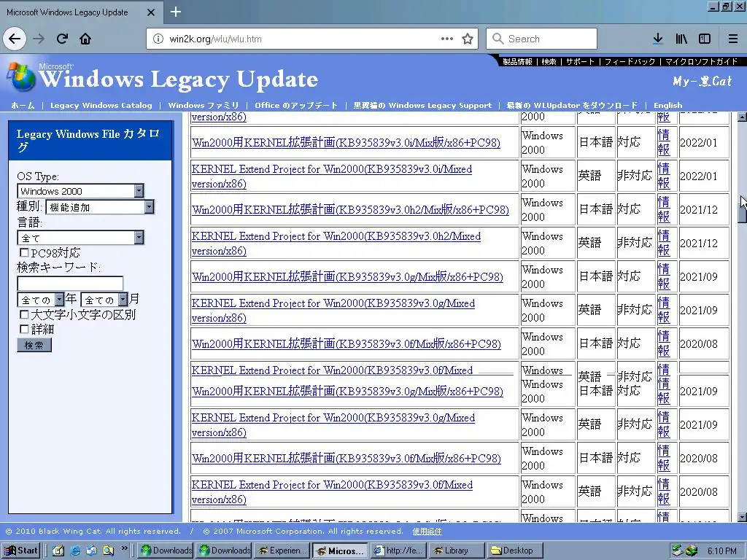Screen dimensions: 747x560
Task: Click 情報 link in 2021/12 英語 row
Action: click(664, 243)
